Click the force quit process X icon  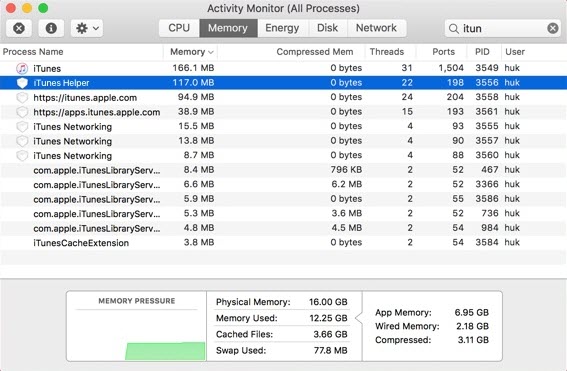click(x=19, y=28)
